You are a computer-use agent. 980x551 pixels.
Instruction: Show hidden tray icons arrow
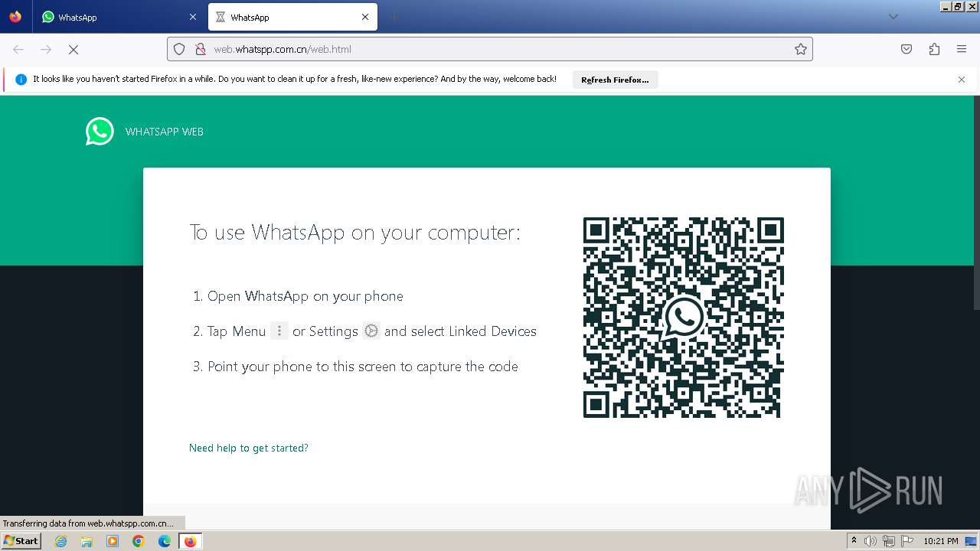(x=854, y=541)
